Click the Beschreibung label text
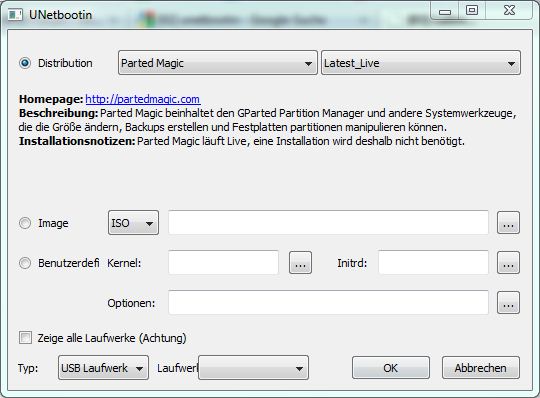The height and width of the screenshot is (398, 540). (59, 113)
